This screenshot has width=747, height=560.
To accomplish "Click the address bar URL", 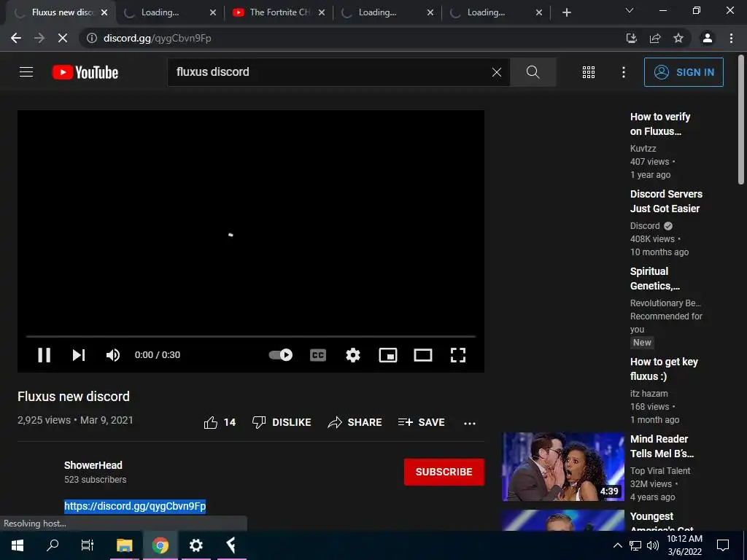I will point(157,38).
